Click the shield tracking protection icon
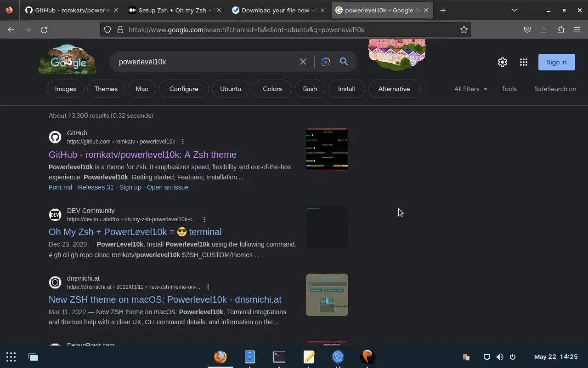Screen dimensions: 588x368 pyautogui.click(x=107, y=29)
